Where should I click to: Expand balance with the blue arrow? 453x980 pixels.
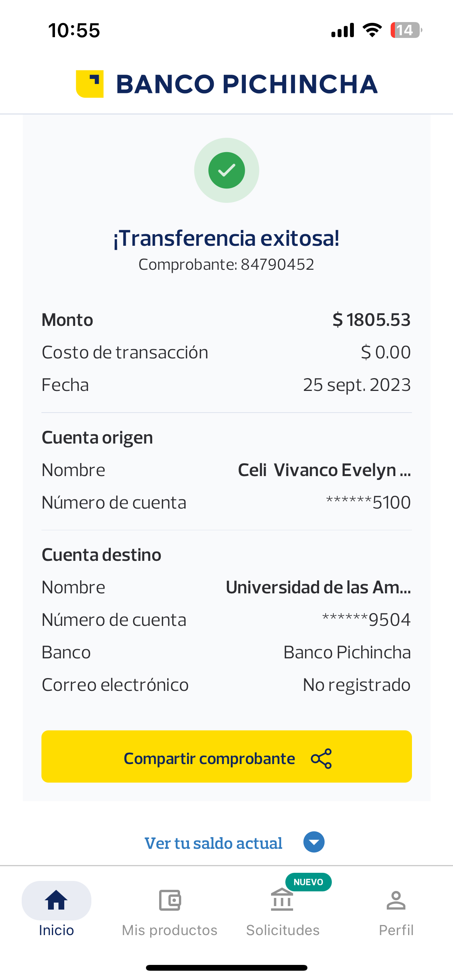(314, 842)
